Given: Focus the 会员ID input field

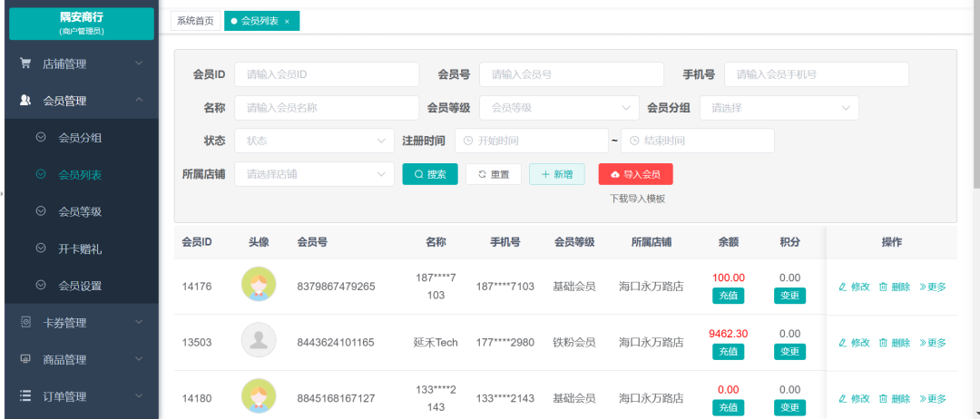Looking at the screenshot, I should tap(327, 74).
